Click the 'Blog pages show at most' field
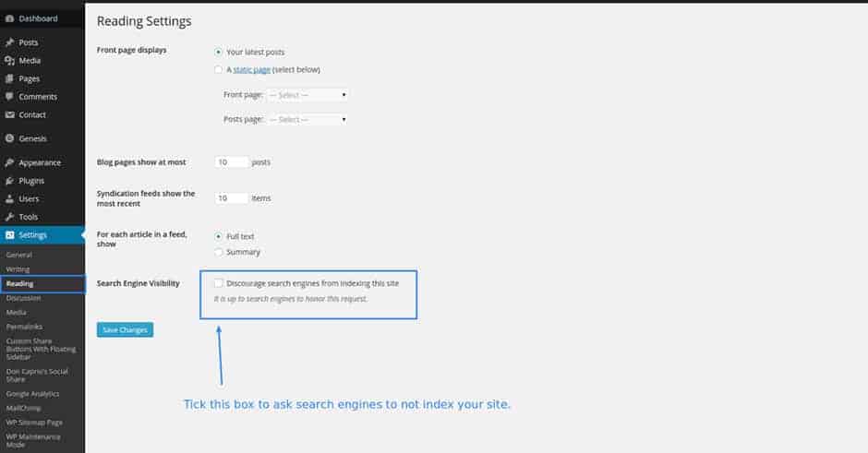The width and height of the screenshot is (868, 453). click(x=232, y=162)
